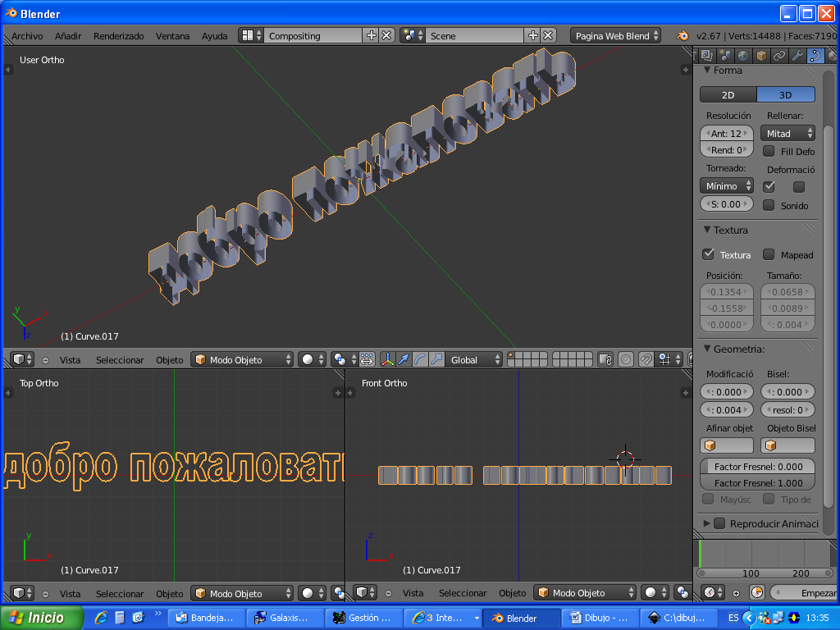Screen dimensions: 840x630
Task: Click the timeline horizontal scrollbar
Action: (765, 573)
